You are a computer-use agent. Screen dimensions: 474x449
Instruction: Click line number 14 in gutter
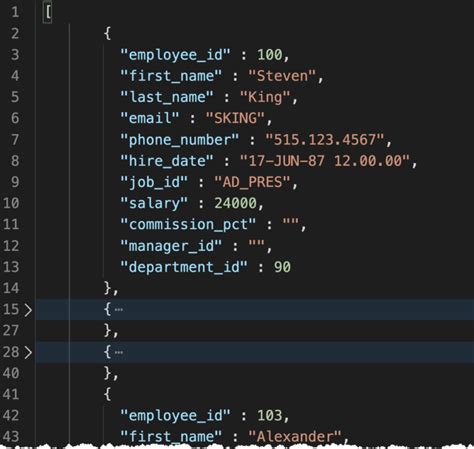pos(11,288)
